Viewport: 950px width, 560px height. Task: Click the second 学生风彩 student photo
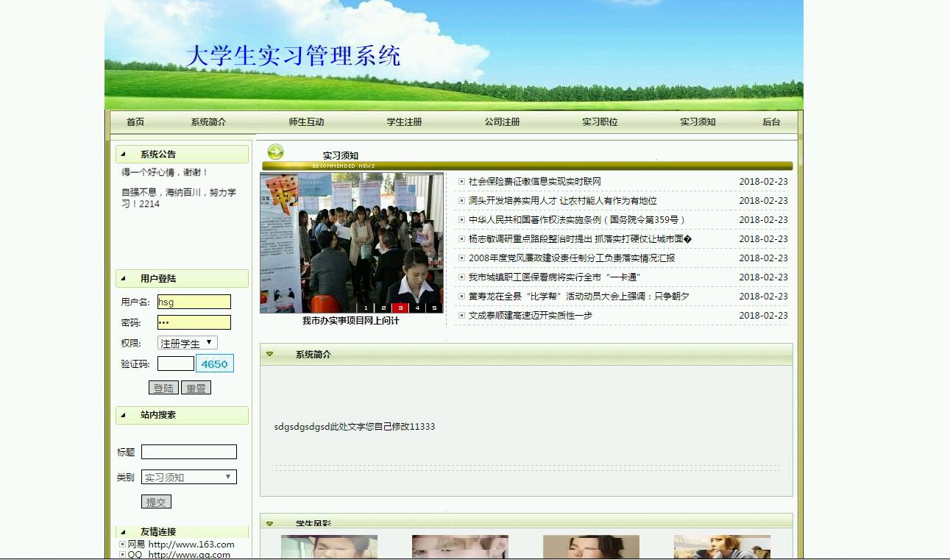pos(460,547)
